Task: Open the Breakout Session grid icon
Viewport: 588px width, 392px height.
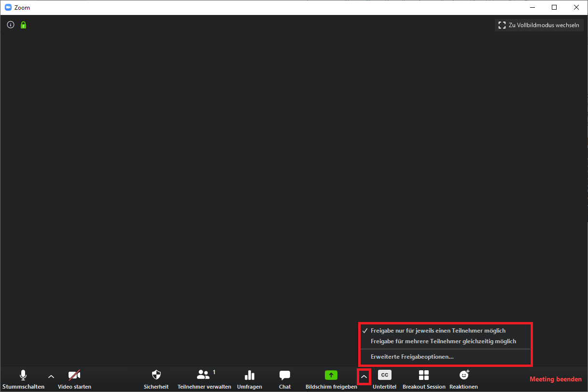Action: (x=424, y=376)
